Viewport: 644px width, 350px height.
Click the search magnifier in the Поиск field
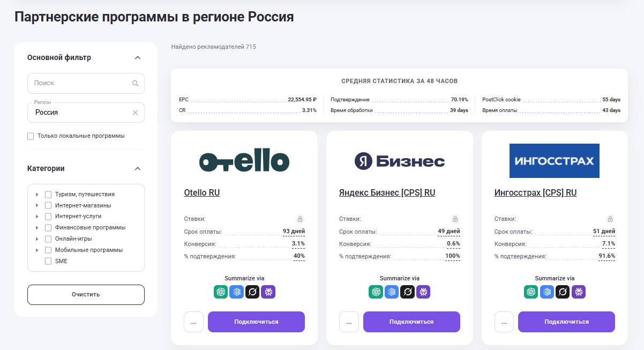(x=136, y=83)
